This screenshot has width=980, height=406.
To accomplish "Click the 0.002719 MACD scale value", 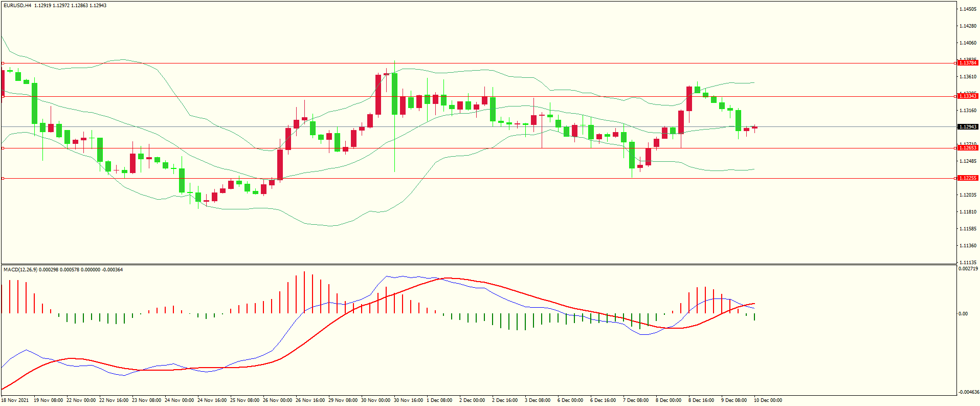I will click(968, 269).
